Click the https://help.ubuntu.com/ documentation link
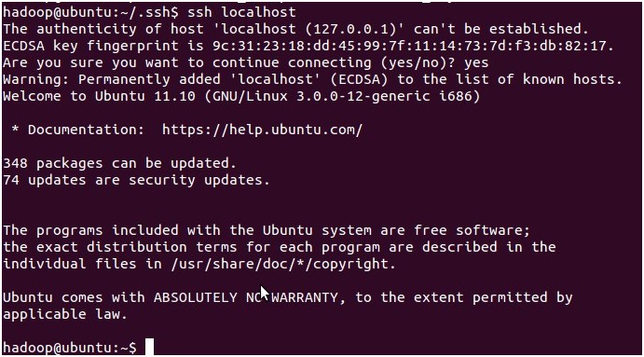Viewport: 644px width, 357px height. (263, 130)
